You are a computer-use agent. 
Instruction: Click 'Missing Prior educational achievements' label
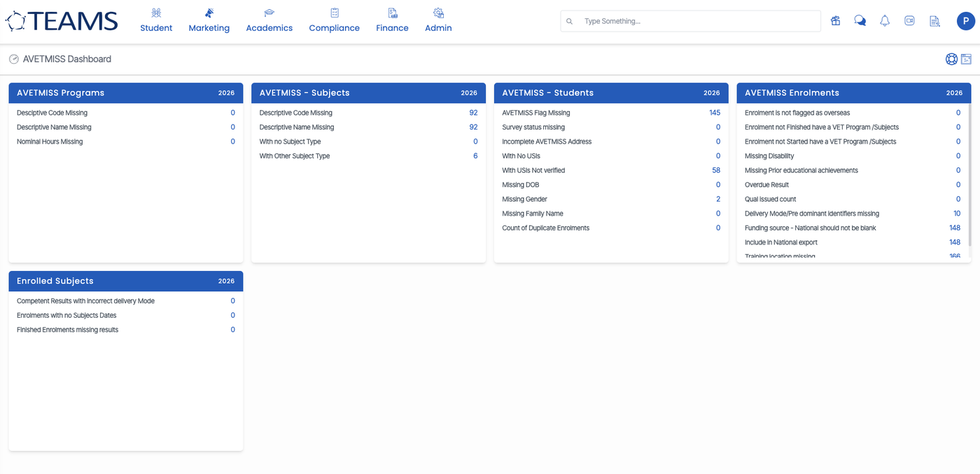click(801, 170)
